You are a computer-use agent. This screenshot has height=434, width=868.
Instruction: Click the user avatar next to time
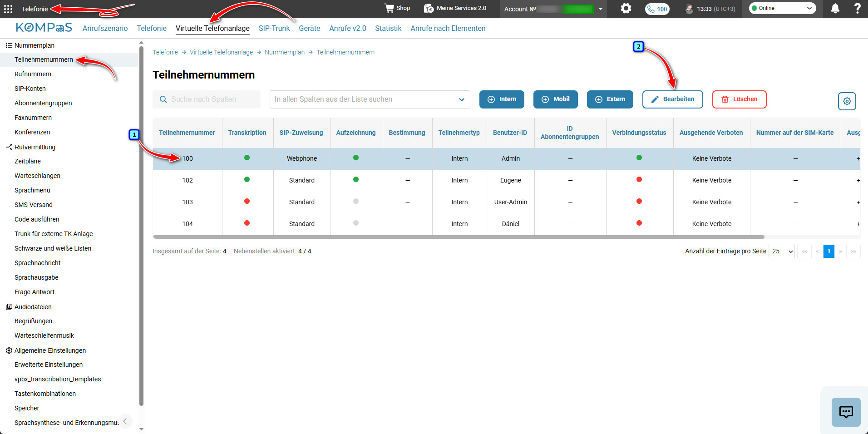click(689, 9)
